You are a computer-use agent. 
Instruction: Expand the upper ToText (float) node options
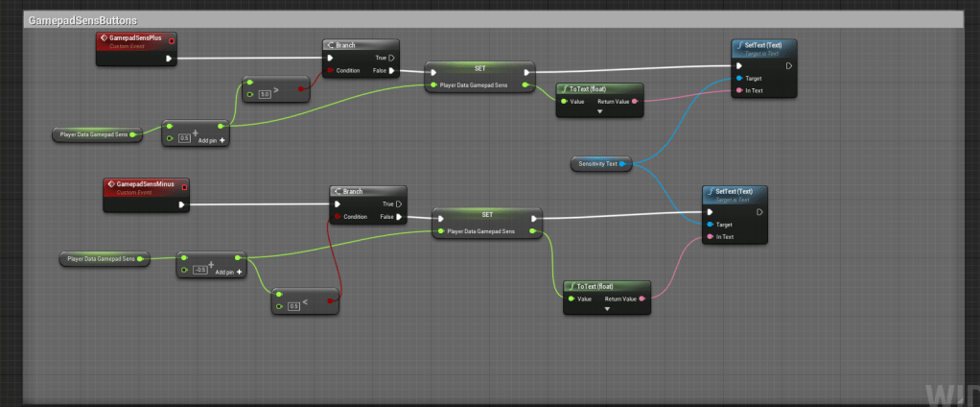point(599,111)
